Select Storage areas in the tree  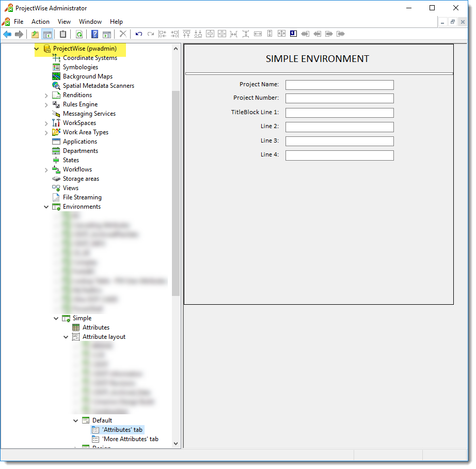coord(81,179)
